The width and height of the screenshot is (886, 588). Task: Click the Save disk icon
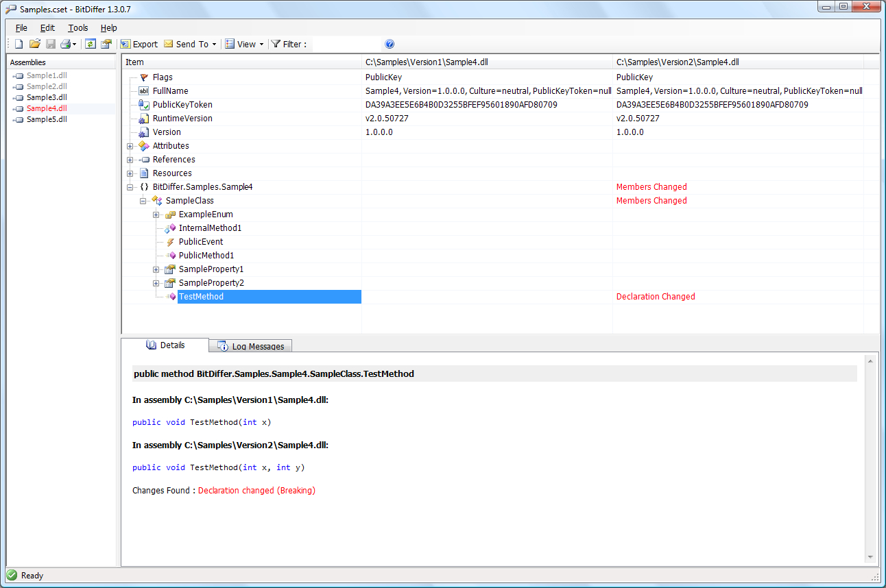[x=51, y=44]
